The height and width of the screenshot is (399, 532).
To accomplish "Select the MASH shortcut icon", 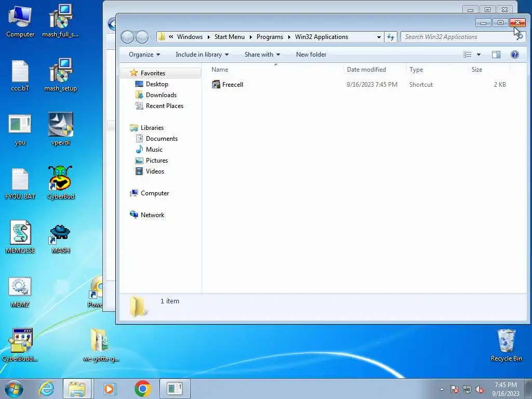I will click(60, 239).
